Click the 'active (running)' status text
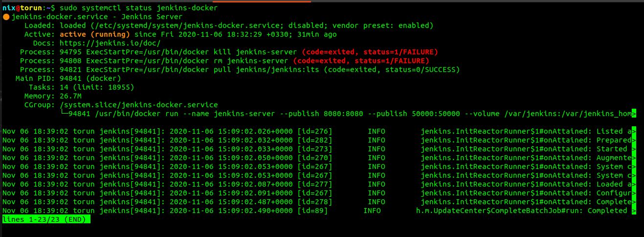Viewport: 644px width, 237px height. pyautogui.click(x=95, y=35)
